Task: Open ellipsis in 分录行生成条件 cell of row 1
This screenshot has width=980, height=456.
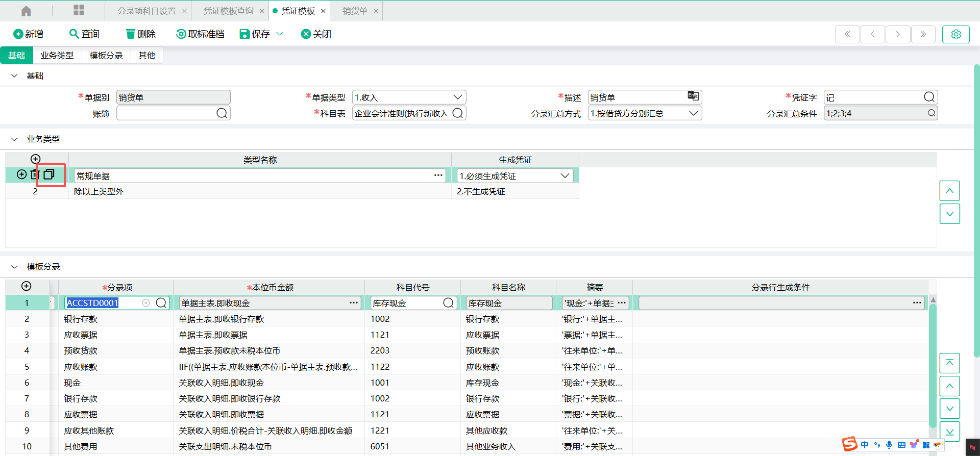Action: coord(917,303)
